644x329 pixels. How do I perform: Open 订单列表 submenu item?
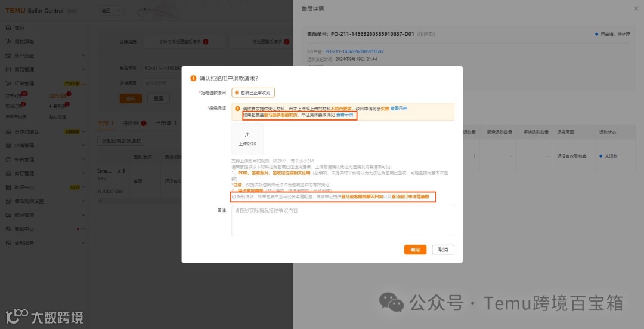coord(14,96)
